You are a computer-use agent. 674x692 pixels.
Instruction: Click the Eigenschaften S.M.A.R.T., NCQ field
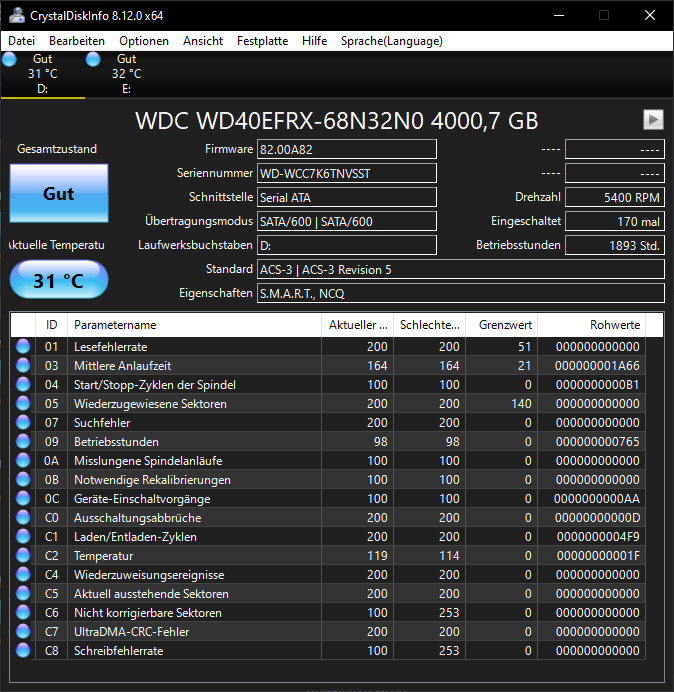point(461,293)
